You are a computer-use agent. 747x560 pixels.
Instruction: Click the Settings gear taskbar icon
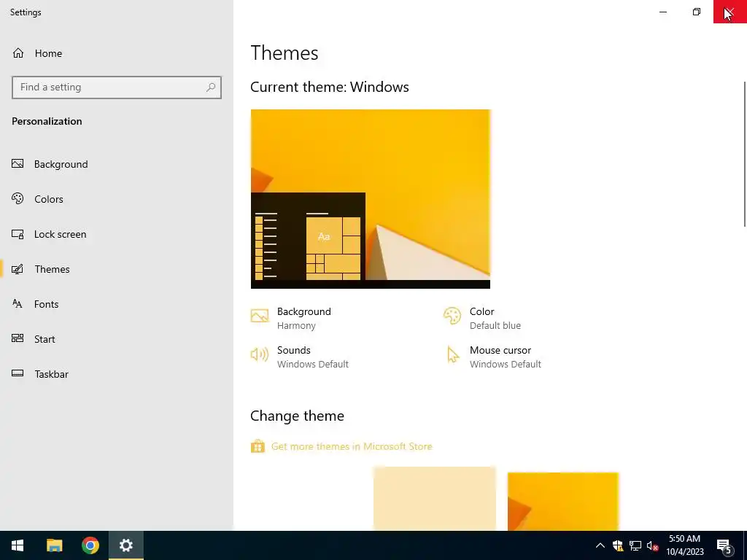[x=125, y=545]
